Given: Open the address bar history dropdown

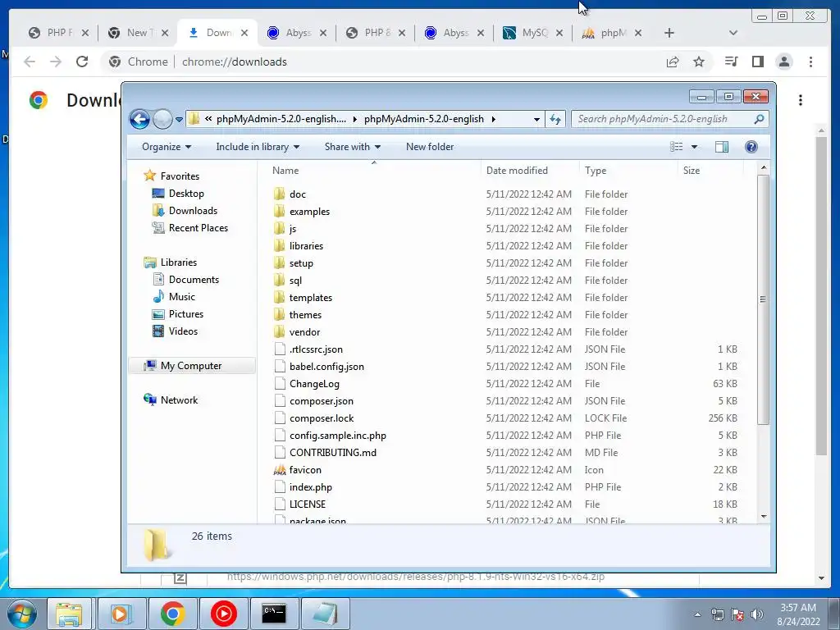Looking at the screenshot, I should [x=536, y=120].
